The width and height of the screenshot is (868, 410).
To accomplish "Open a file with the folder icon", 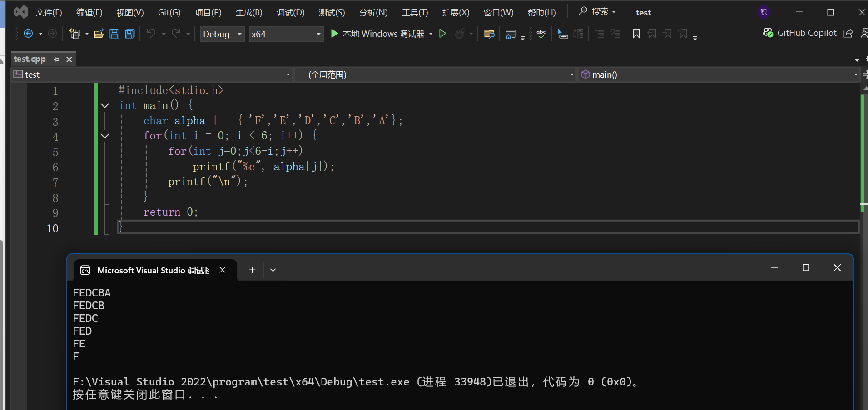I will (x=99, y=34).
